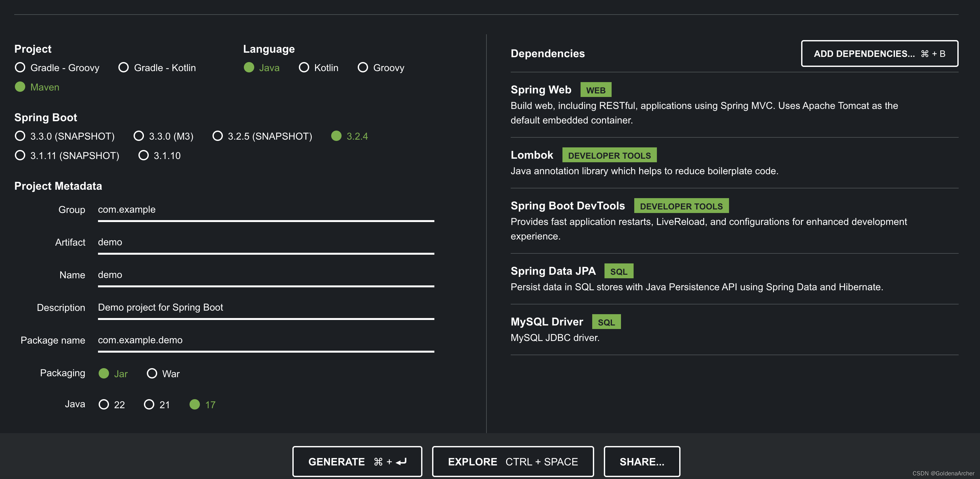Select Spring Boot 3.3.0 (M3) version
This screenshot has height=479, width=980.
pyautogui.click(x=139, y=136)
